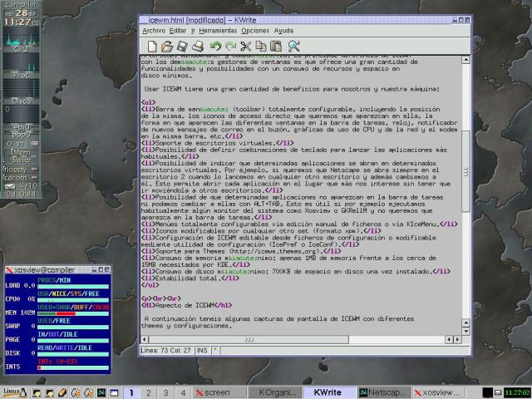Click the Open file folder icon
Image resolution: width=532 pixels, height=399 pixels.
[x=167, y=47]
